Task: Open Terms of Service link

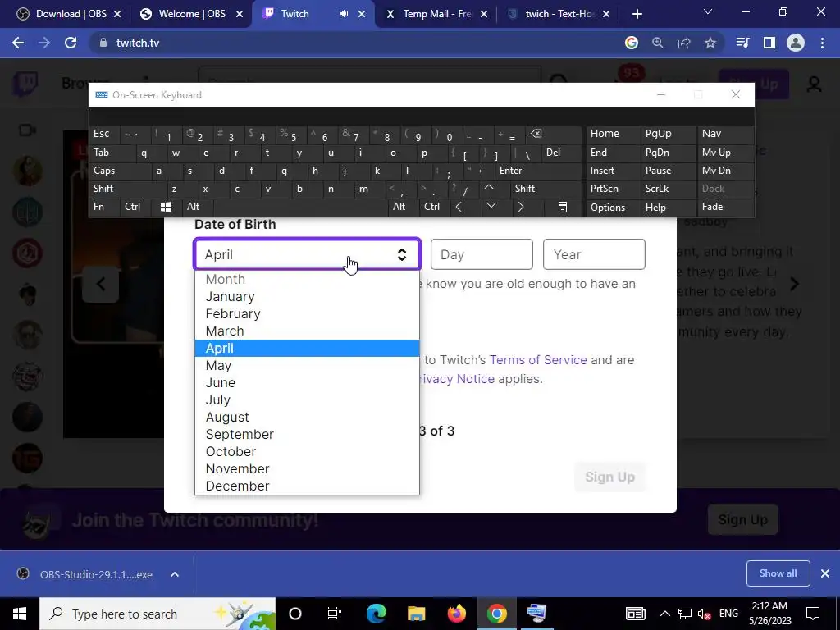Action: (538, 360)
